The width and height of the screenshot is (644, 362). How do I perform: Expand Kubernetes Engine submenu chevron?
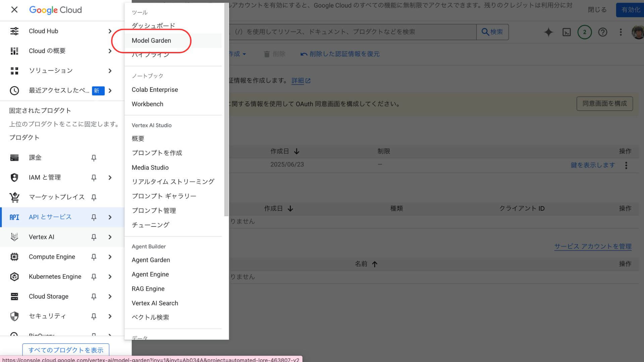point(110,277)
